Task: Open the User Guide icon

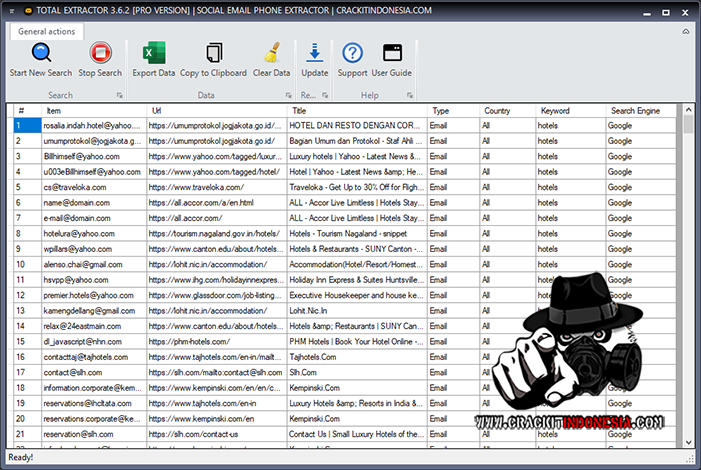Action: pyautogui.click(x=392, y=54)
